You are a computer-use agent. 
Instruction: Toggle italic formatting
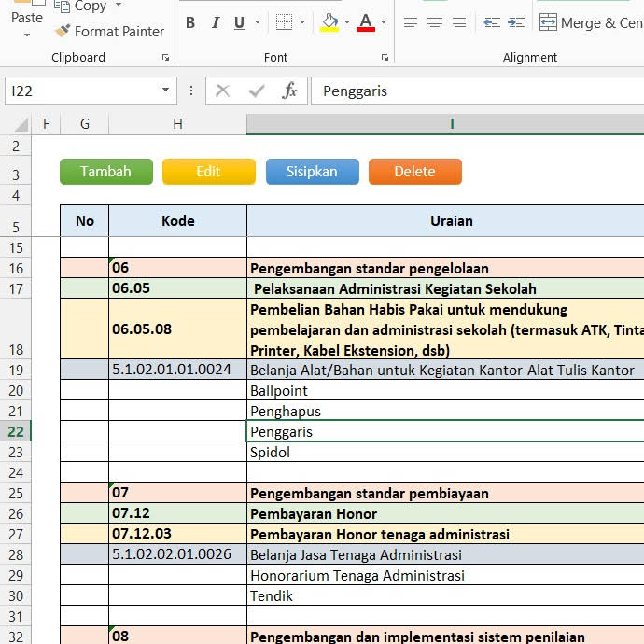(216, 23)
